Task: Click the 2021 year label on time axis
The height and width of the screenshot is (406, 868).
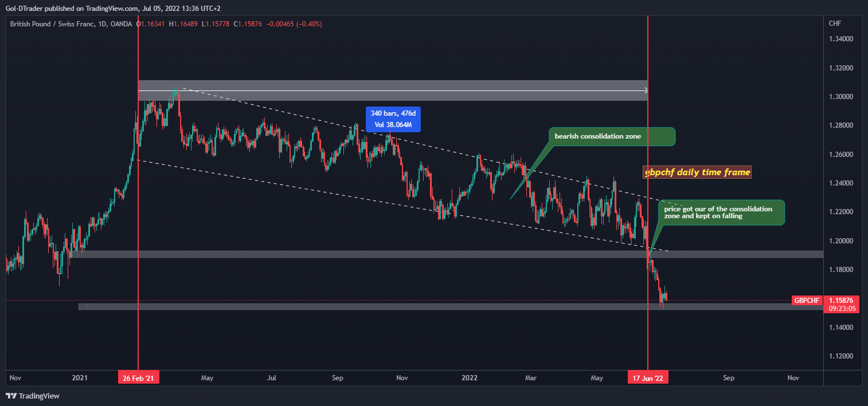Action: [80, 378]
